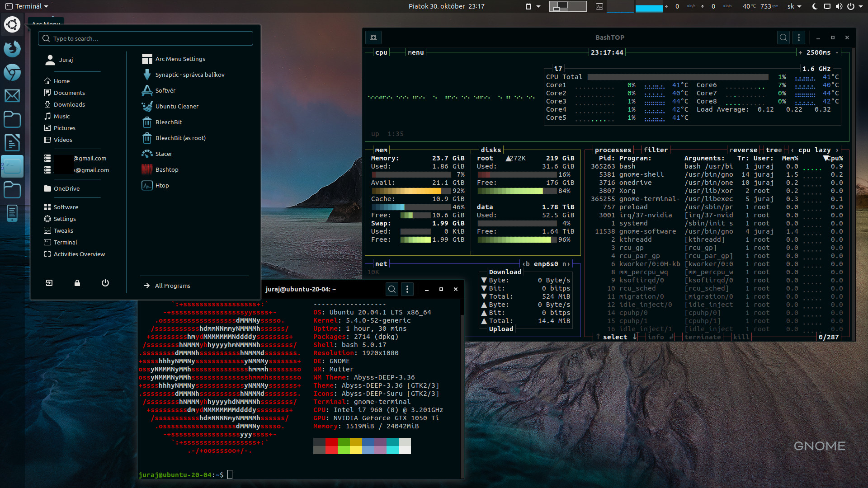Click new tab icon in BashTOP title bar
The height and width of the screenshot is (488, 868).
373,38
